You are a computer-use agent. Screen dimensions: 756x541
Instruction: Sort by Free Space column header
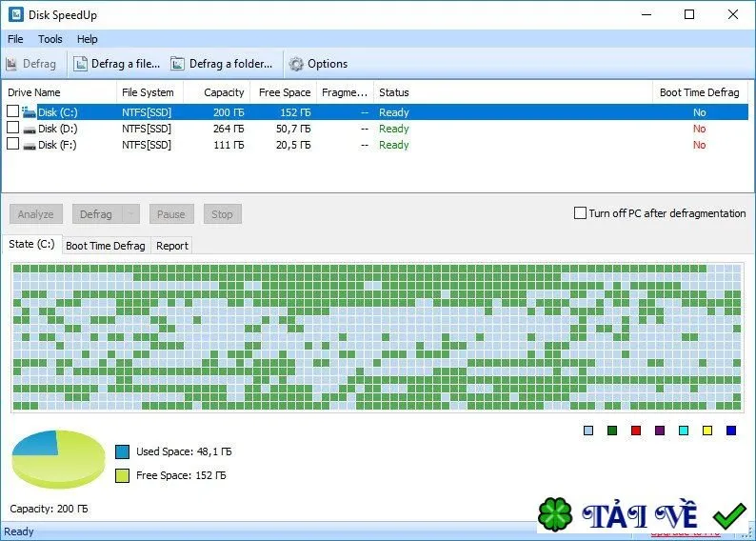[x=284, y=92]
